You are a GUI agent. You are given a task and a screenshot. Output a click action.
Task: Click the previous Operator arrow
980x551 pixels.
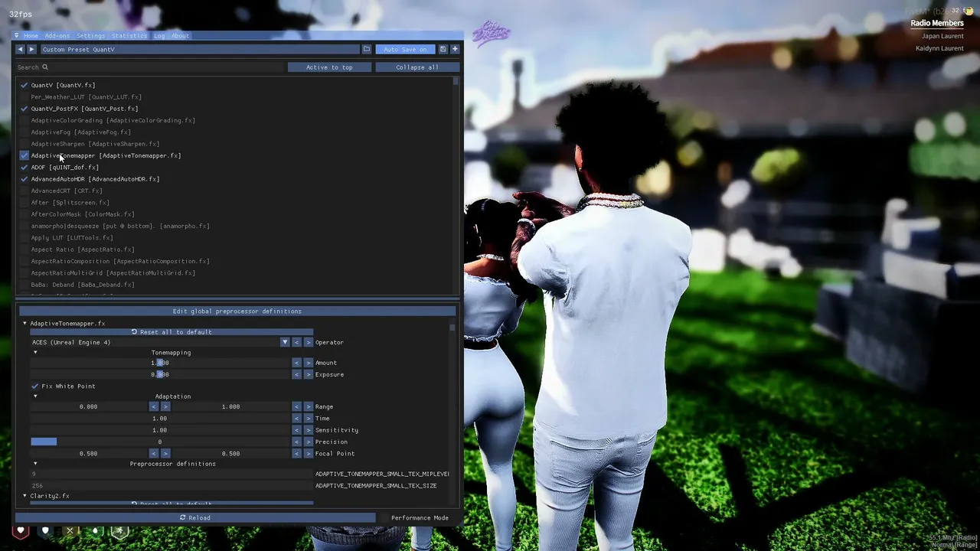pos(296,342)
